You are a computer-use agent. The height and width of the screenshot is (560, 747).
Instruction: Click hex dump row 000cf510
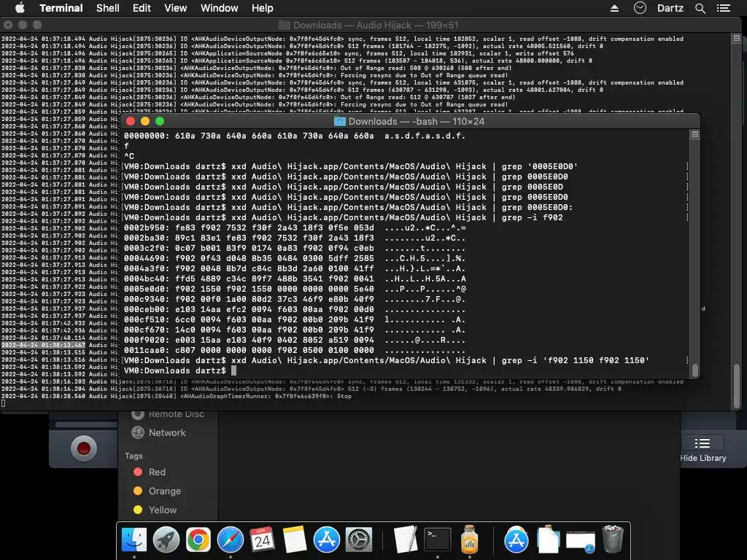tap(295, 319)
